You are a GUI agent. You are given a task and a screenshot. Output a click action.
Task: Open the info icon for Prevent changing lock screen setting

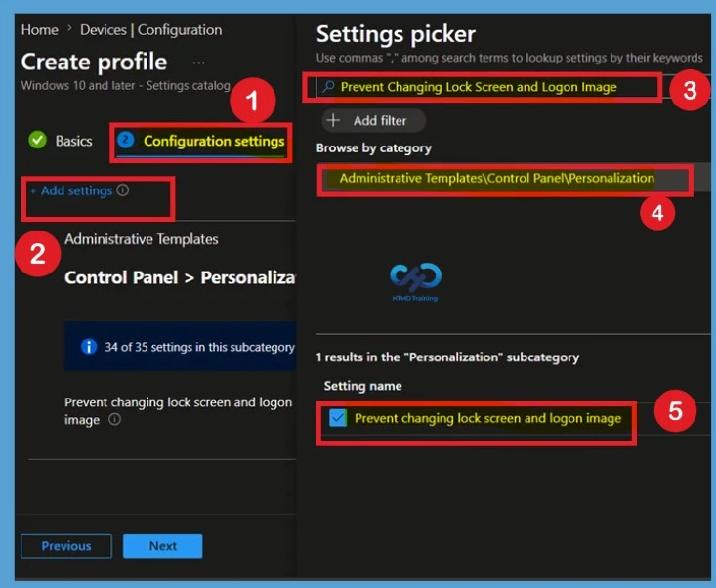coord(114,419)
